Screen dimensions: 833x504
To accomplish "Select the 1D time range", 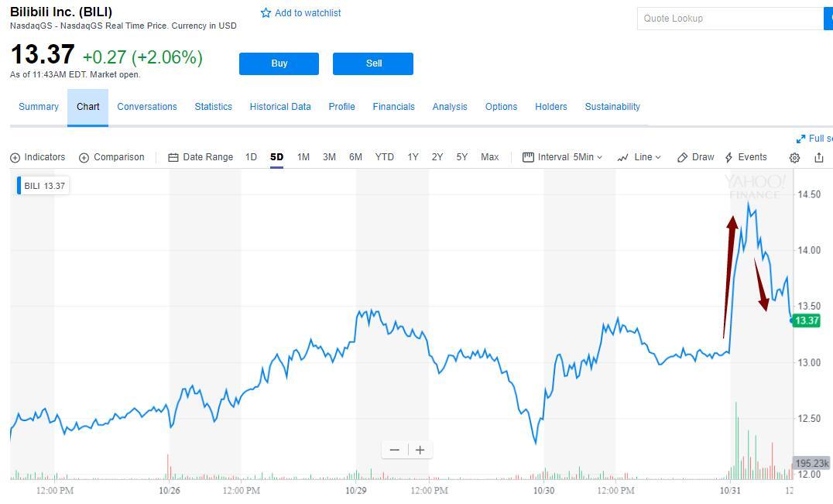I will coord(251,157).
